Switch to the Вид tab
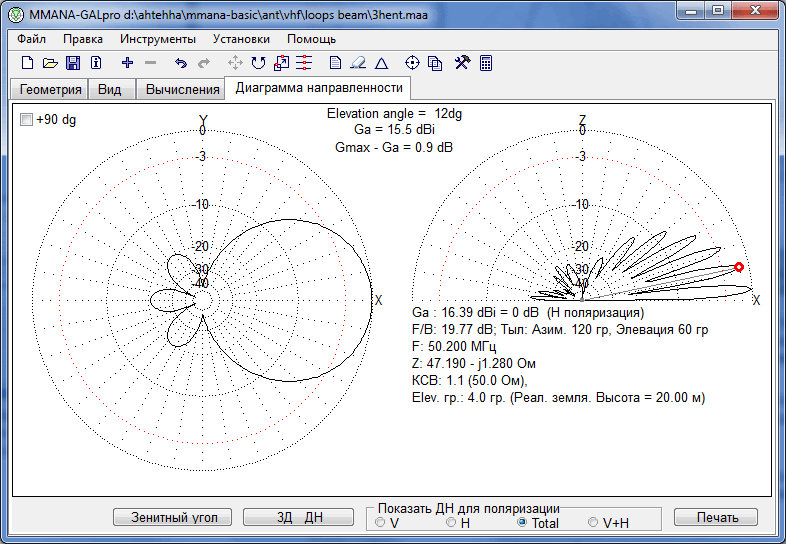Image resolution: width=786 pixels, height=544 pixels. (x=110, y=89)
